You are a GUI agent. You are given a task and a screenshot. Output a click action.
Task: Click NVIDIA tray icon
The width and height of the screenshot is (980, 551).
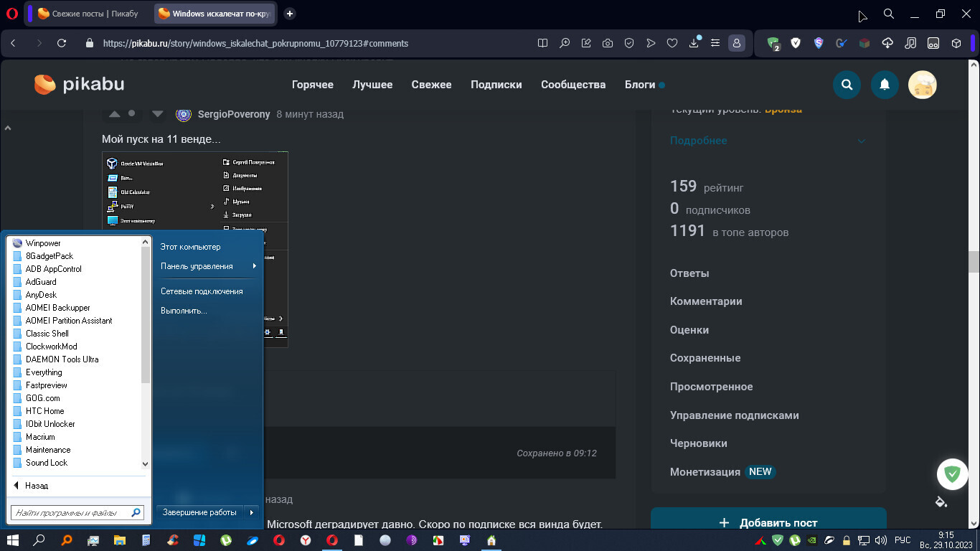812,540
